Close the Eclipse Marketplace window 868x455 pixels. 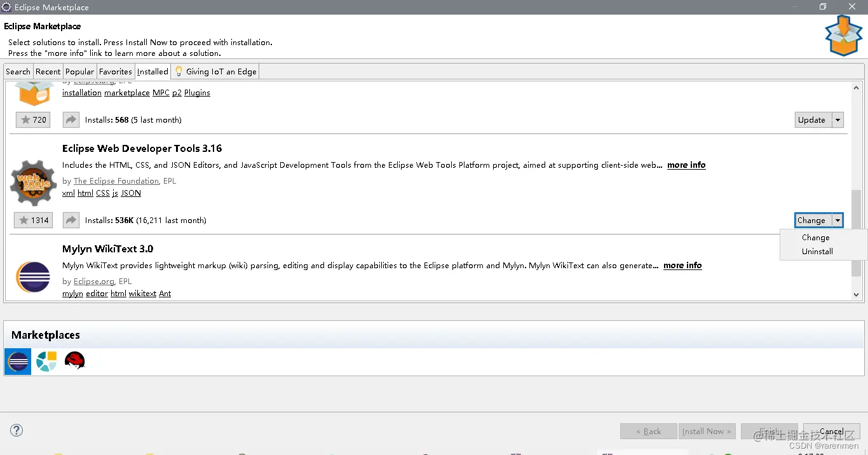point(851,7)
